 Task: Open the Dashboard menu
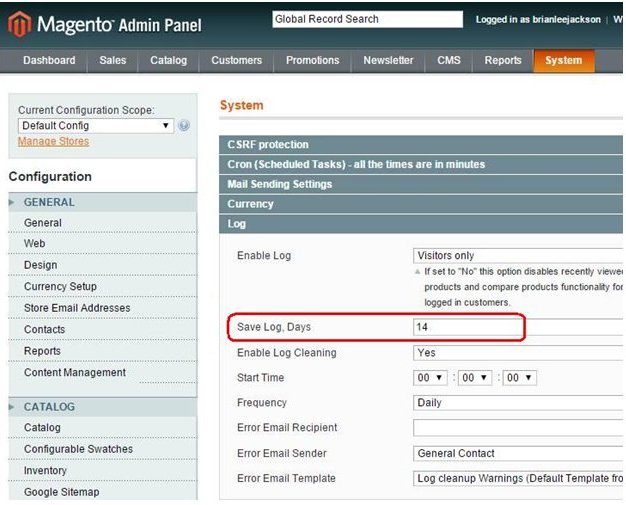(49, 60)
